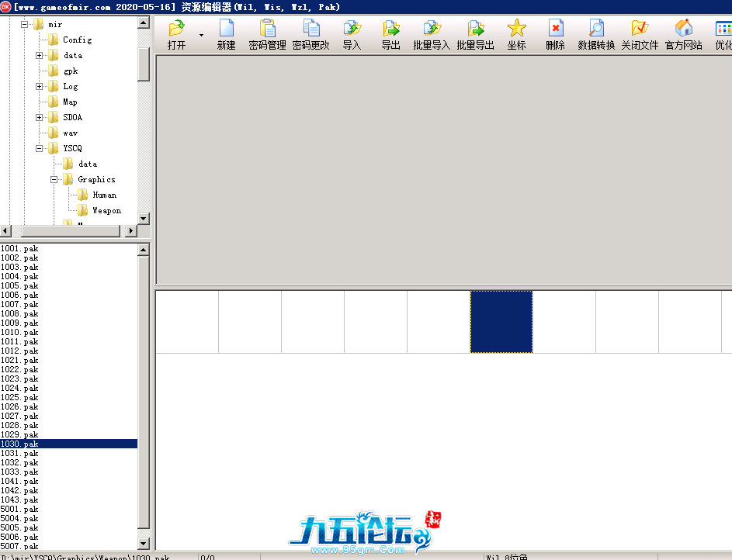Select highlighted file 1030.pak
This screenshot has height=560, width=732.
tap(68, 444)
